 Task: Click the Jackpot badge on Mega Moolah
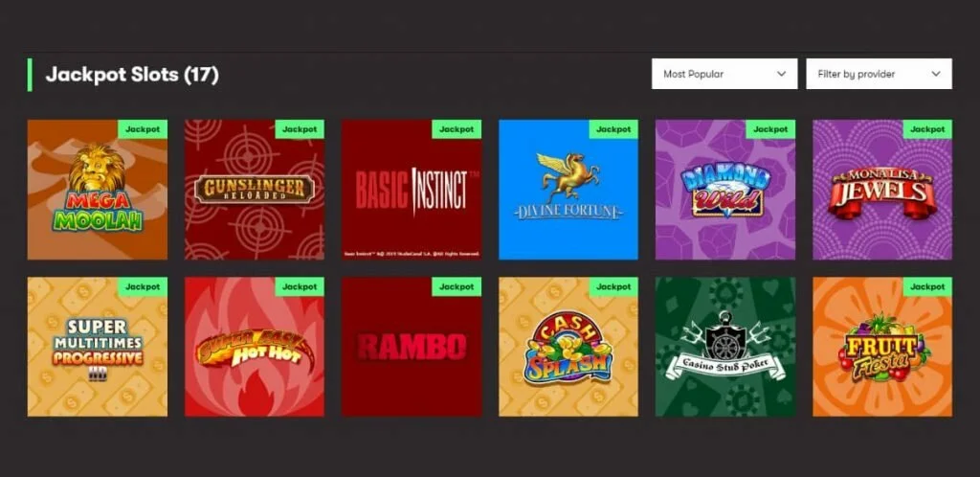143,129
